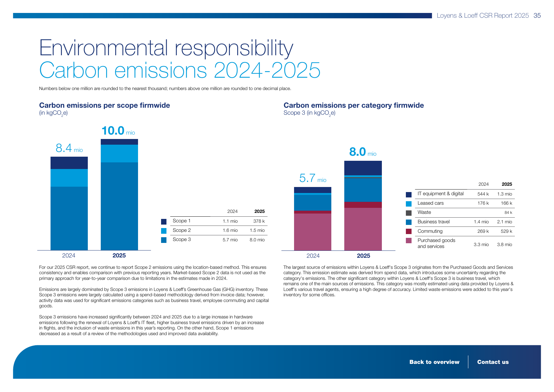Click the 'Loyens & Loeff CSR Report 2025' header
The image size is (554, 392).
[483, 15]
